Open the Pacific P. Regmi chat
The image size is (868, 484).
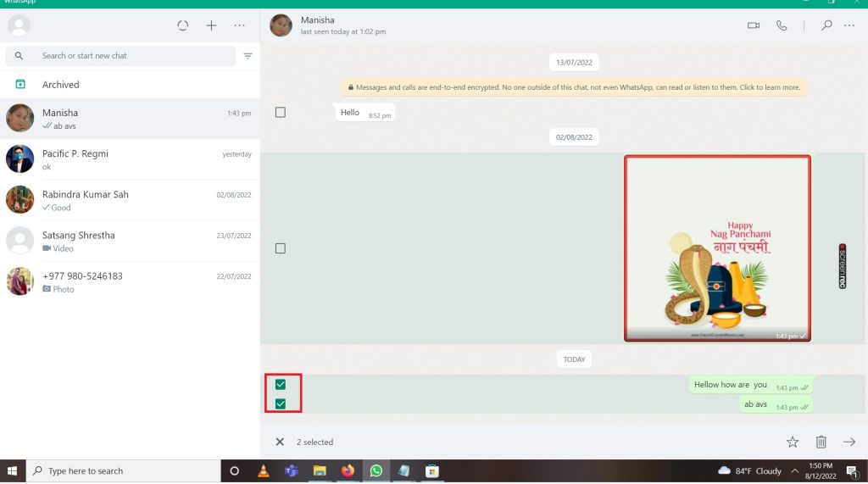pyautogui.click(x=130, y=159)
